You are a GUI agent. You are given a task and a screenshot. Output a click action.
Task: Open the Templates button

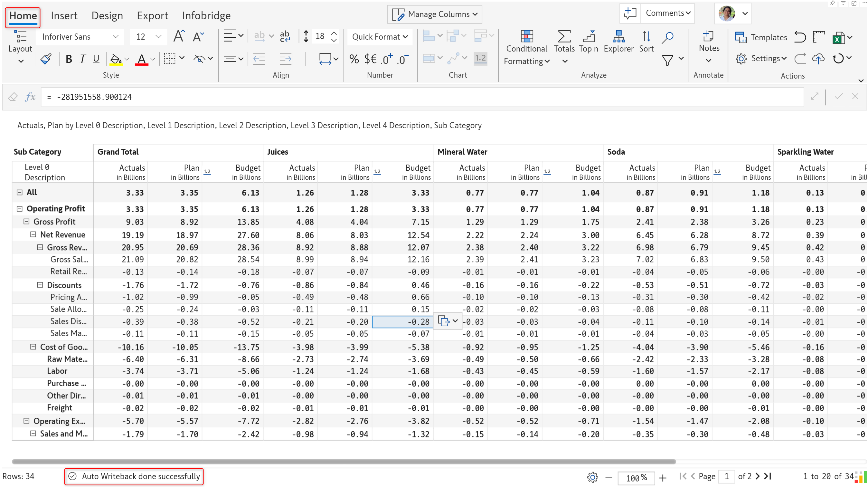coord(761,37)
